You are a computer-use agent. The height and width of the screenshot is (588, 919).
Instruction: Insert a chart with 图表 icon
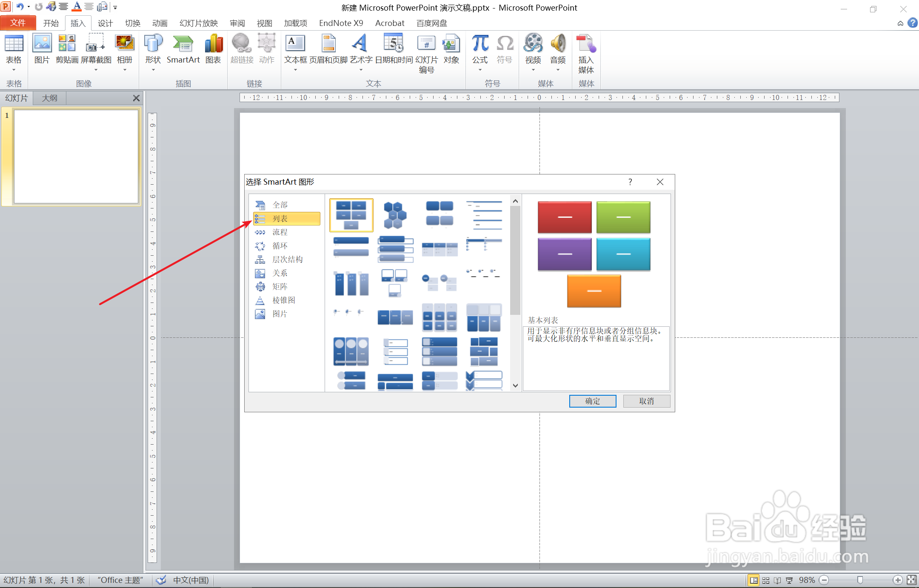[x=213, y=49]
